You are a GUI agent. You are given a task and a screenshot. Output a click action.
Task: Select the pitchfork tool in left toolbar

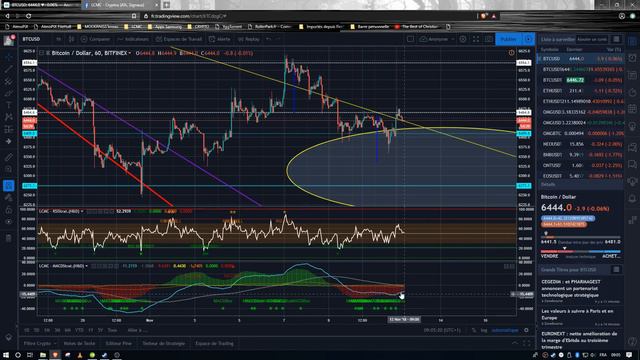[9, 82]
